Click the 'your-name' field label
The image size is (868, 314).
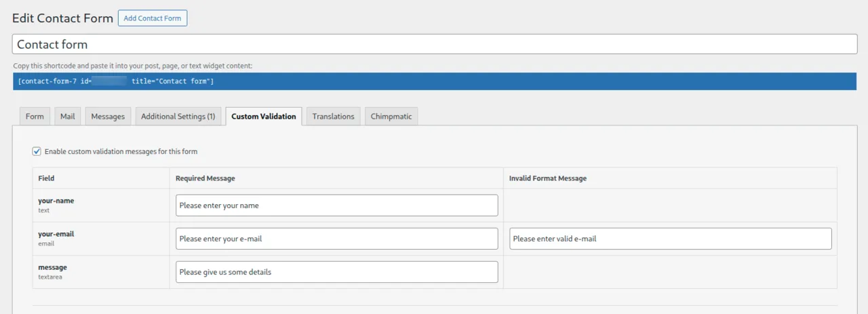pyautogui.click(x=56, y=201)
